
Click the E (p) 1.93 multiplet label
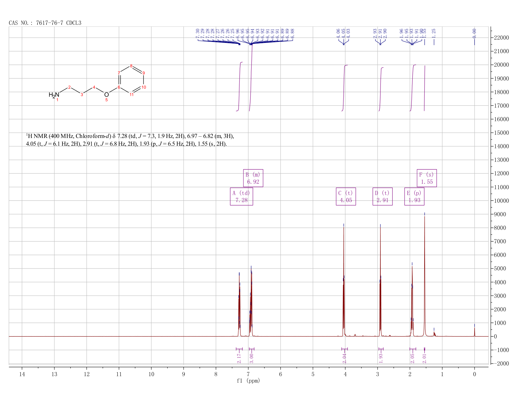[414, 196]
